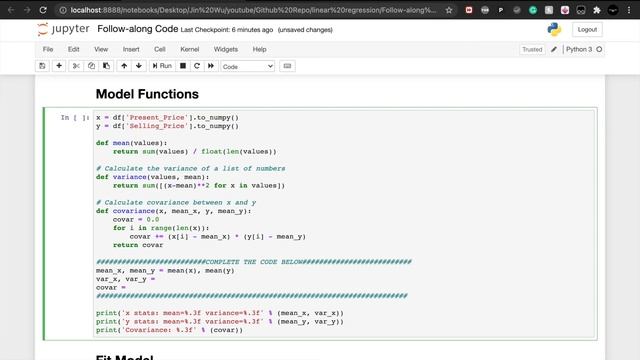The image size is (640, 360).
Task: Open the Kernel menu
Action: pos(189,49)
